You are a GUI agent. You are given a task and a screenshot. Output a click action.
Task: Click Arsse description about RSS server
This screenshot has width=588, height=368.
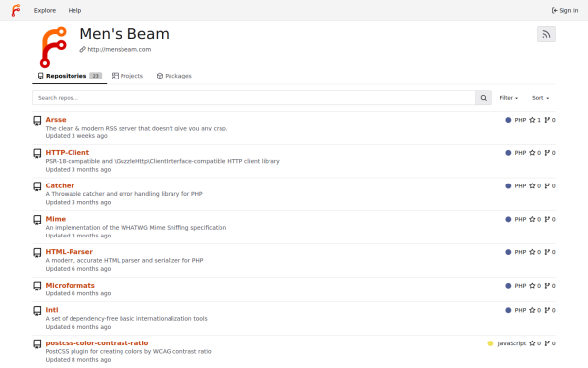[136, 128]
